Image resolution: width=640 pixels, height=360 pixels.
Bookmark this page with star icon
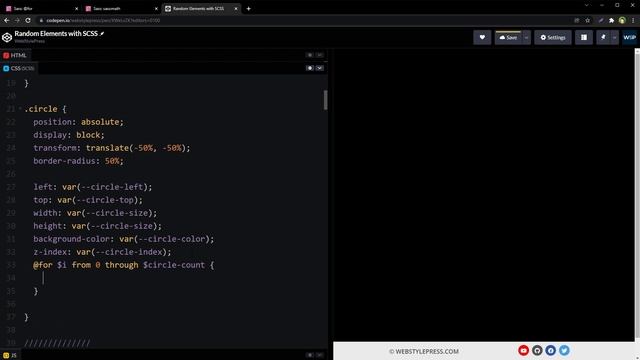tap(587, 20)
